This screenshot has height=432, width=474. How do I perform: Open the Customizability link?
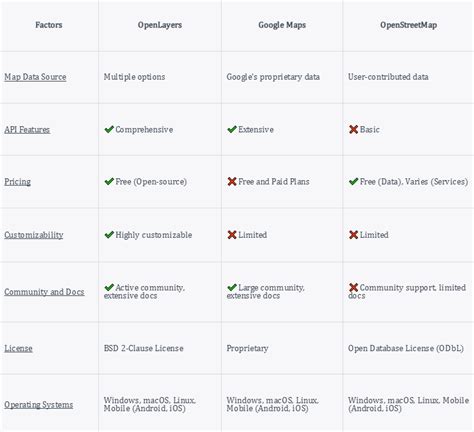click(x=34, y=235)
